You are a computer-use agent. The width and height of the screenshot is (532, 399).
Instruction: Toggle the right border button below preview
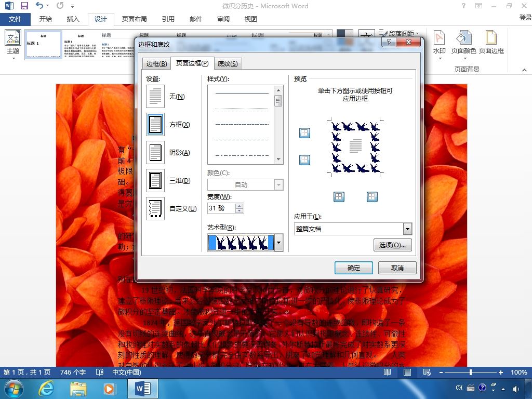coord(372,197)
